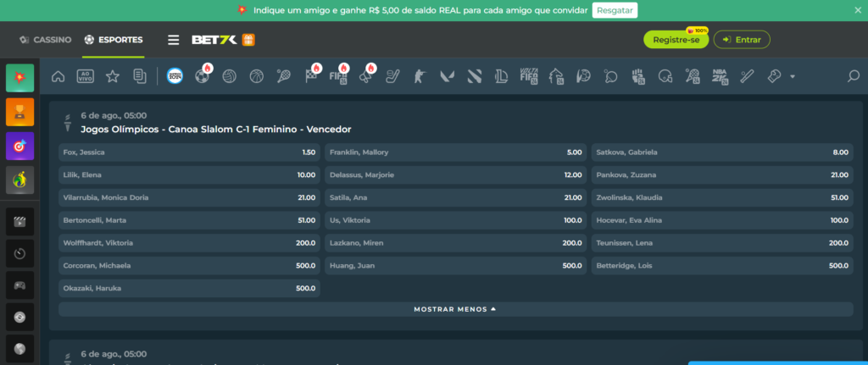
Task: Open the hamburger menu
Action: point(173,40)
